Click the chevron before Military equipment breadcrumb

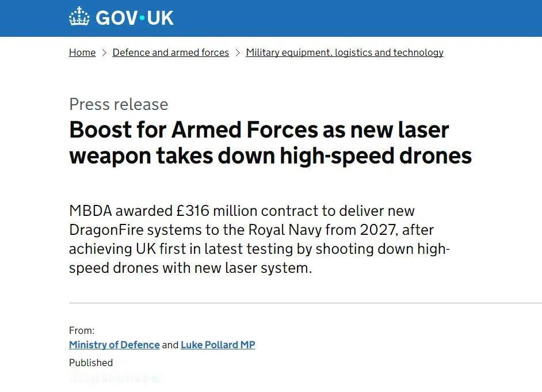pyautogui.click(x=237, y=52)
